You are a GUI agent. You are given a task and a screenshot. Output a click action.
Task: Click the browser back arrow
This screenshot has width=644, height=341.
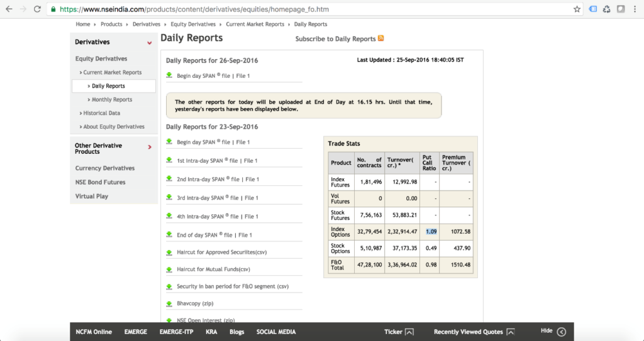click(x=9, y=9)
